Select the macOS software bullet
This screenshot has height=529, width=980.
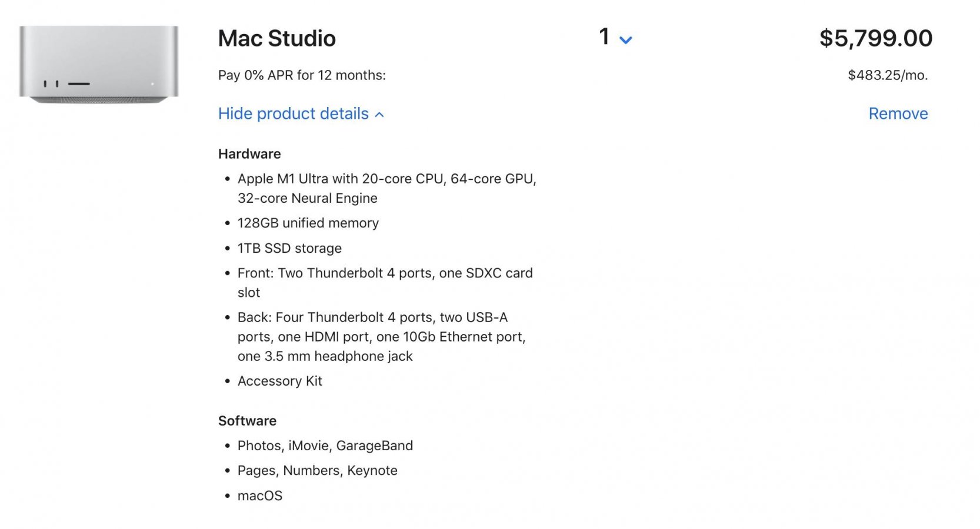pyautogui.click(x=259, y=495)
